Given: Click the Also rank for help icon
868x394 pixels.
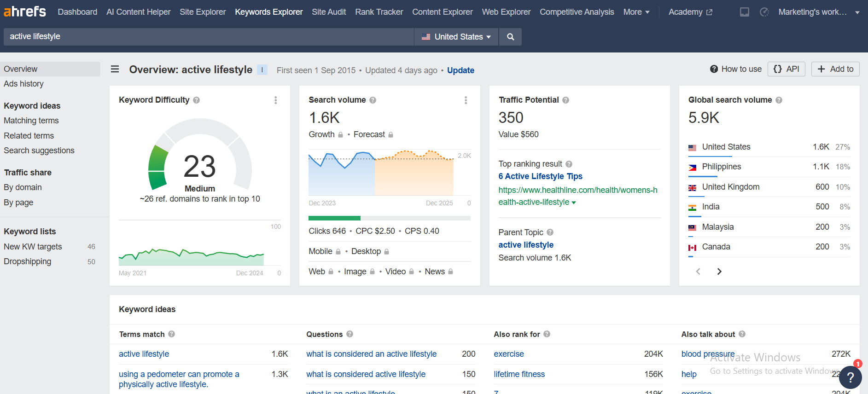Looking at the screenshot, I should click(x=547, y=334).
